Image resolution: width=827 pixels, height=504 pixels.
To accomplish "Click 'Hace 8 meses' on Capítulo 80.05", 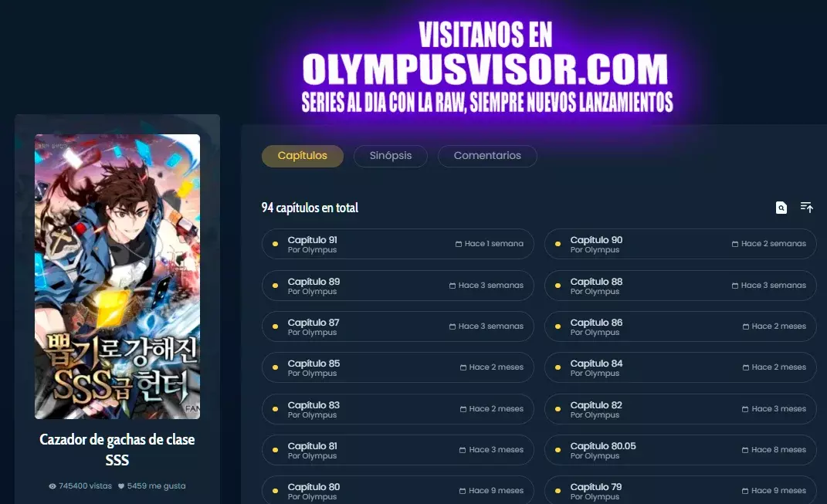I will [x=779, y=450].
